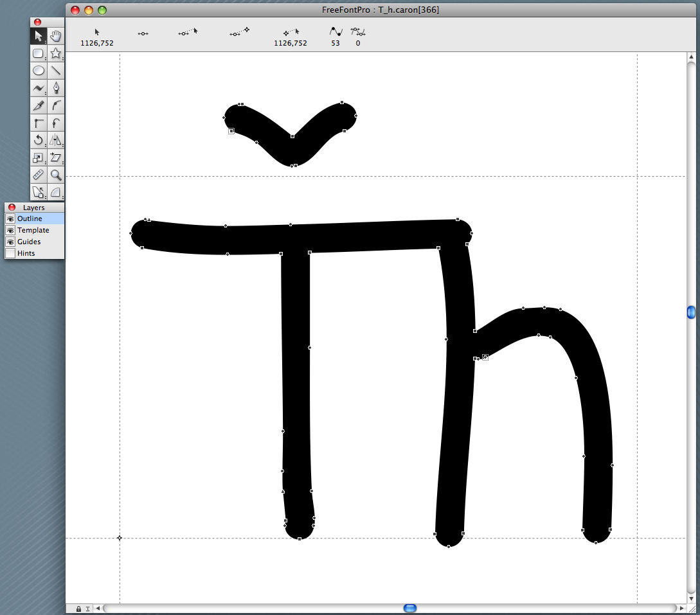Viewport: 700px width, 615px height.
Task: Click the cursor coordinates value 1126,752 on left
Action: click(x=97, y=43)
